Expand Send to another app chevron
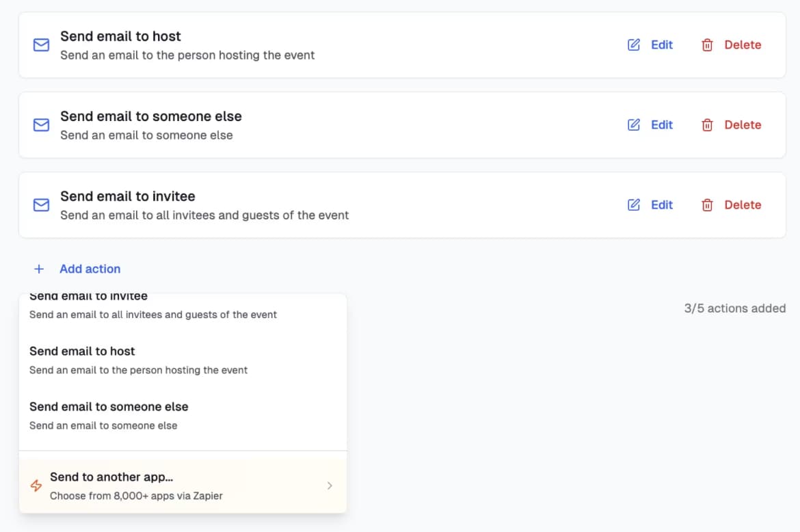 click(330, 486)
